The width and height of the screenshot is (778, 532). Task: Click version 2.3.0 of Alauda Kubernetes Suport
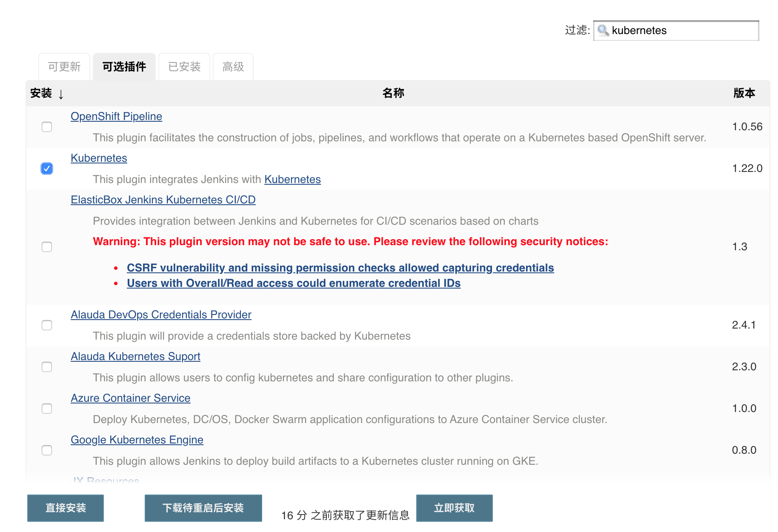point(744,367)
